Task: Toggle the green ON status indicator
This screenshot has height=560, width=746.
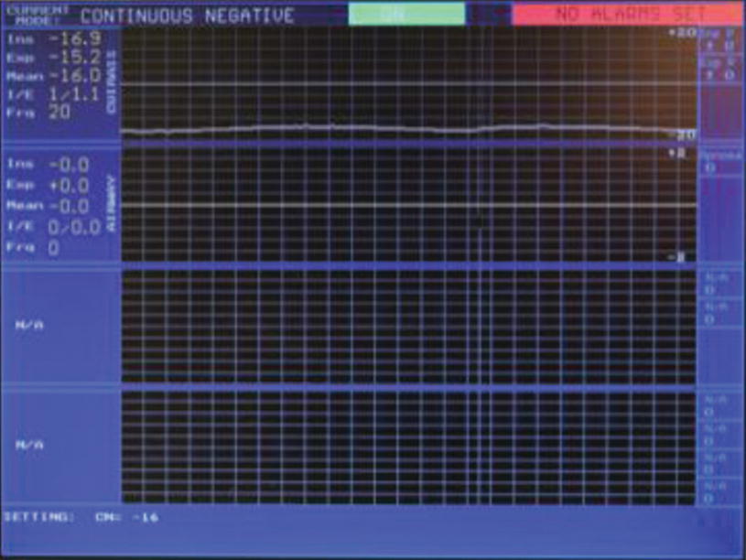Action: [x=405, y=15]
